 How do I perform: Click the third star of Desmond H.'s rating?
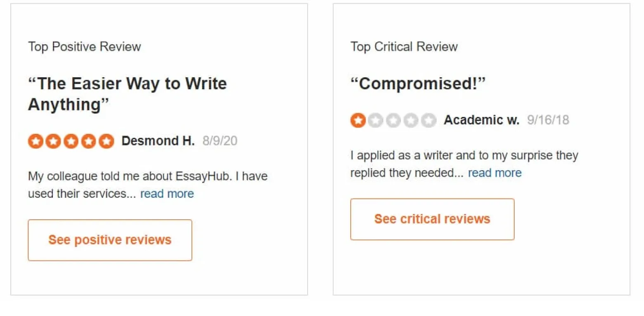tap(71, 142)
